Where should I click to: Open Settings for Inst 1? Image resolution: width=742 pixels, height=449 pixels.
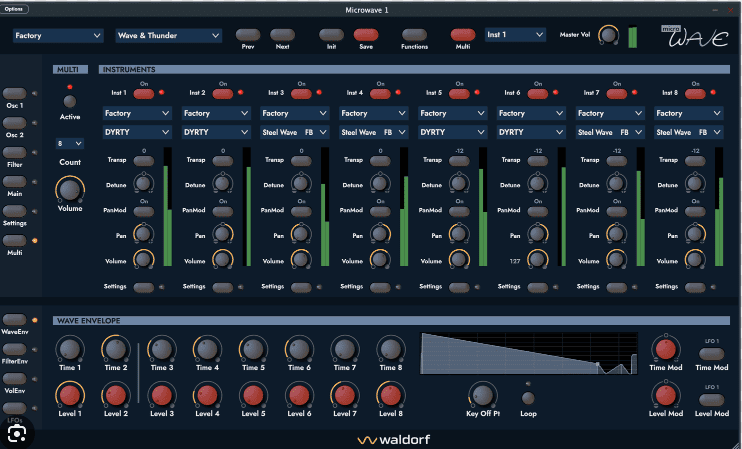[144, 287]
